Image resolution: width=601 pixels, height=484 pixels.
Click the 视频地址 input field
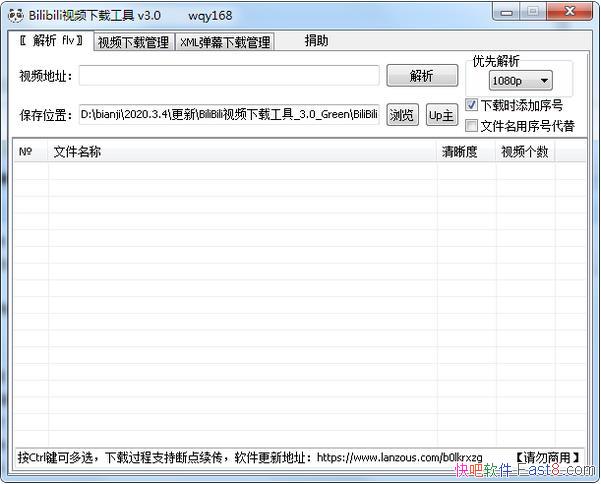[x=229, y=76]
